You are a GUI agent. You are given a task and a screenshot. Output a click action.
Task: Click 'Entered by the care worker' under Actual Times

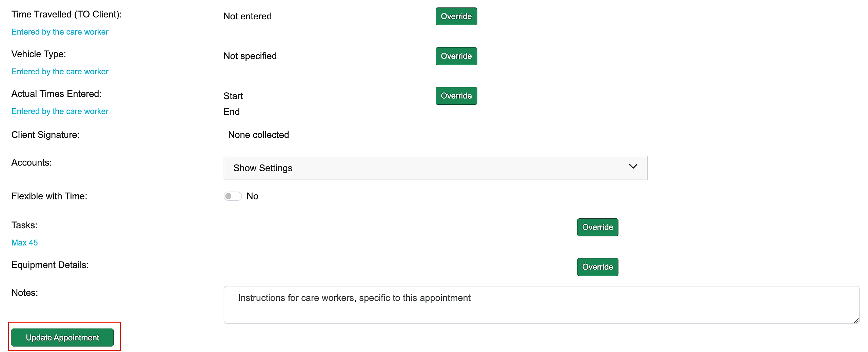(60, 111)
